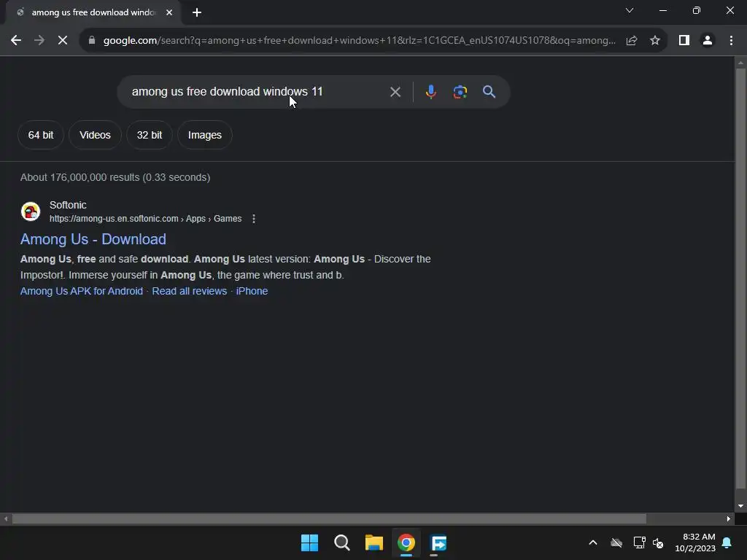Click the forward navigation arrow
Screen dimensions: 747x560
click(39, 41)
